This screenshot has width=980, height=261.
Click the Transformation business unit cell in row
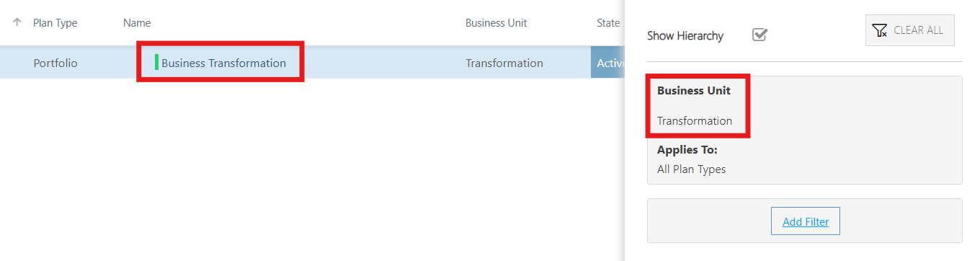[504, 63]
